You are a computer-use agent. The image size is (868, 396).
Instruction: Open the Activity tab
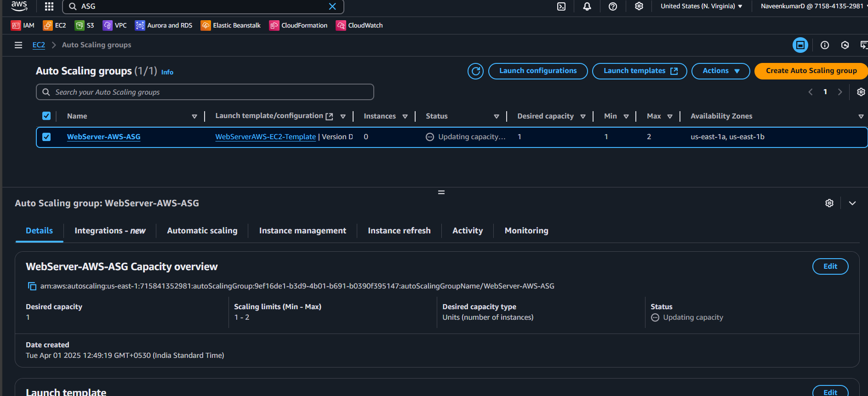(x=468, y=231)
